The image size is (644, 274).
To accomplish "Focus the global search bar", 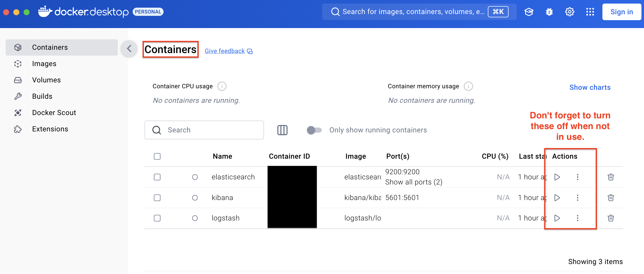I will [x=419, y=12].
